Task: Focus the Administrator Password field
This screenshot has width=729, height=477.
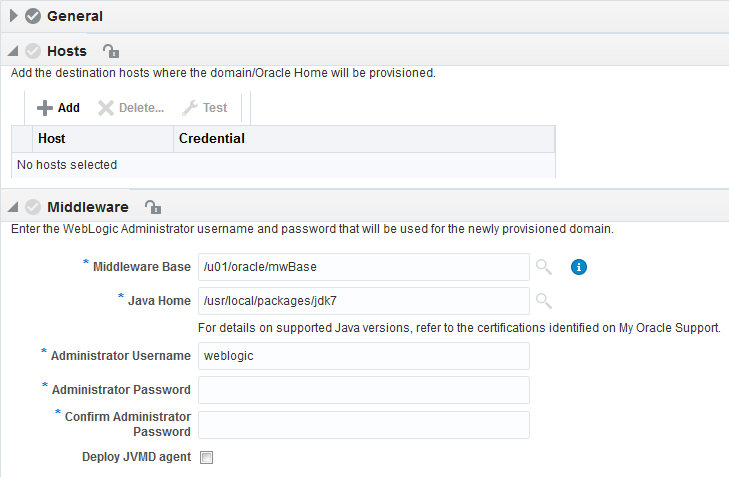Action: [364, 390]
